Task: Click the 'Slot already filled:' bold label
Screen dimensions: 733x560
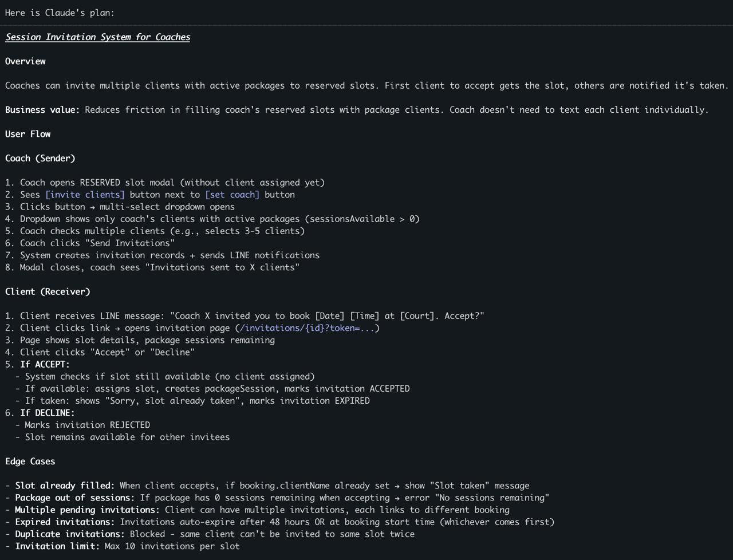Action: pyautogui.click(x=65, y=486)
